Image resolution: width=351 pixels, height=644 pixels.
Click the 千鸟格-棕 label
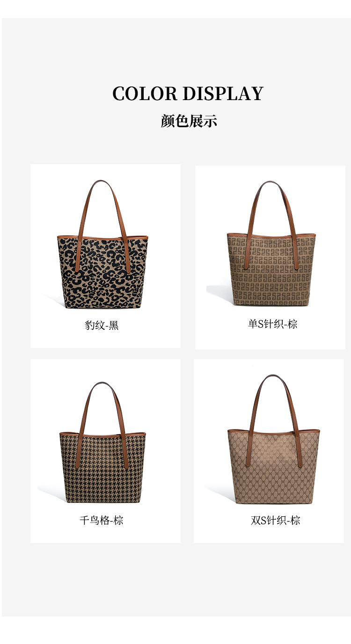[x=102, y=520]
